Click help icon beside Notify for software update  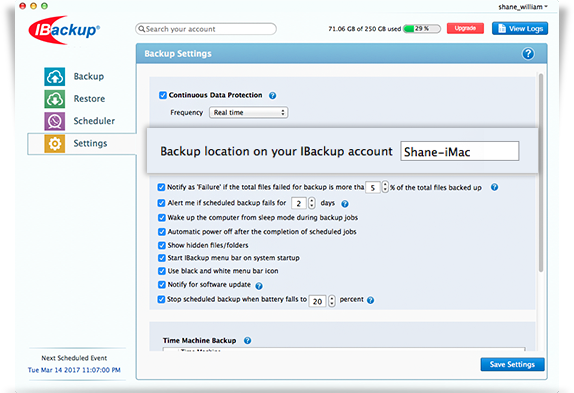pyautogui.click(x=259, y=286)
